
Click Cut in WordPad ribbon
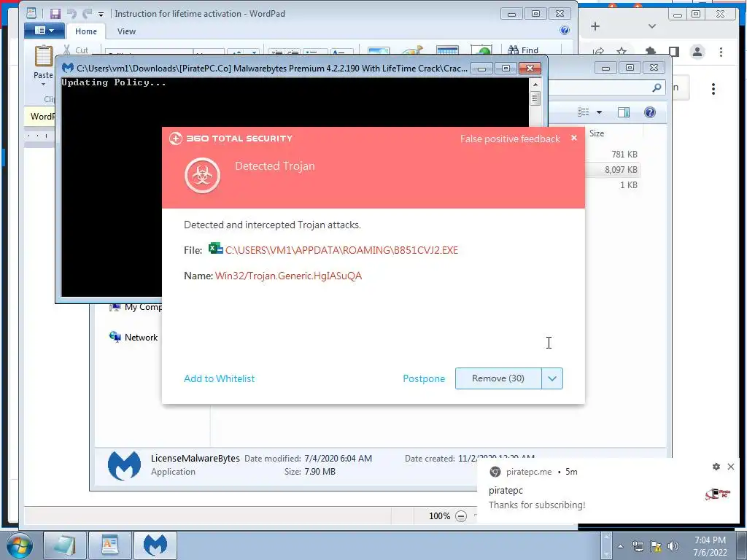click(x=76, y=50)
